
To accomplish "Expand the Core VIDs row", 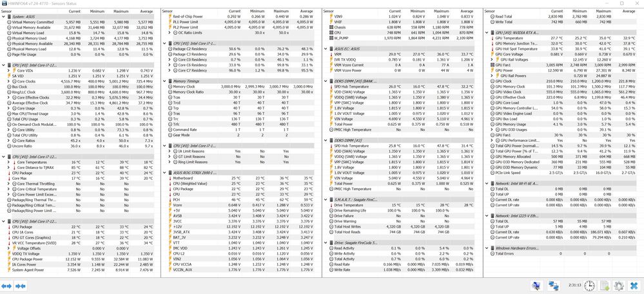I will coord(9,70).
